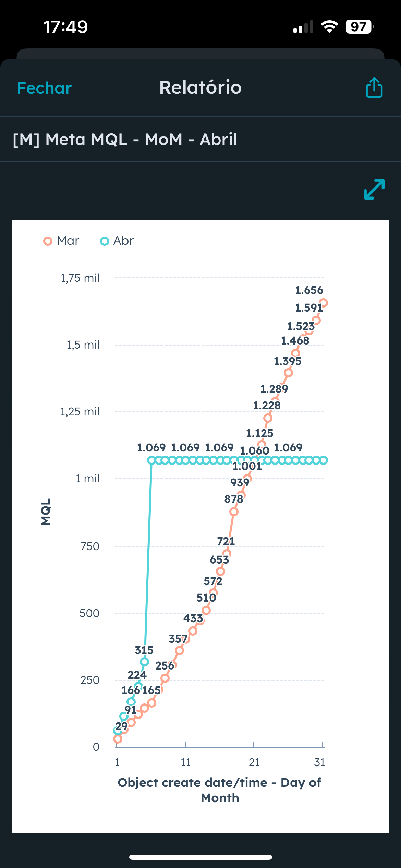This screenshot has width=401, height=868.
Task: Expand chart to fullscreen with arrows icon
Action: tap(374, 189)
